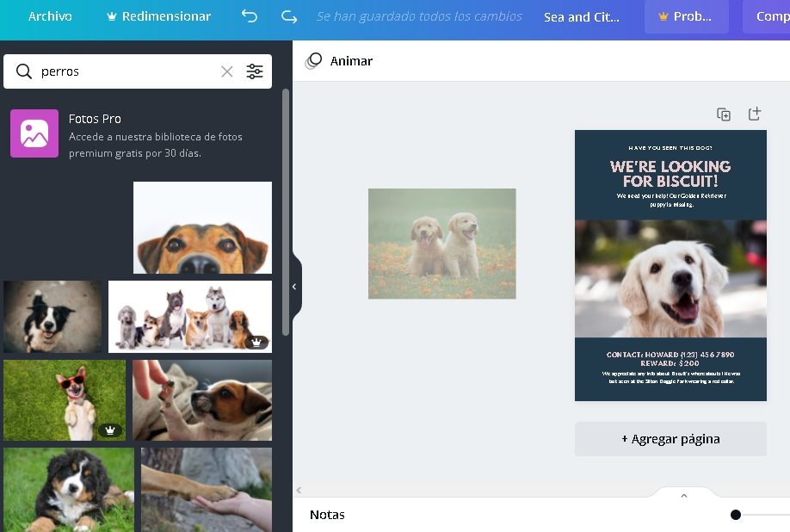Duplicate the current page
This screenshot has width=790, height=532.
724,113
